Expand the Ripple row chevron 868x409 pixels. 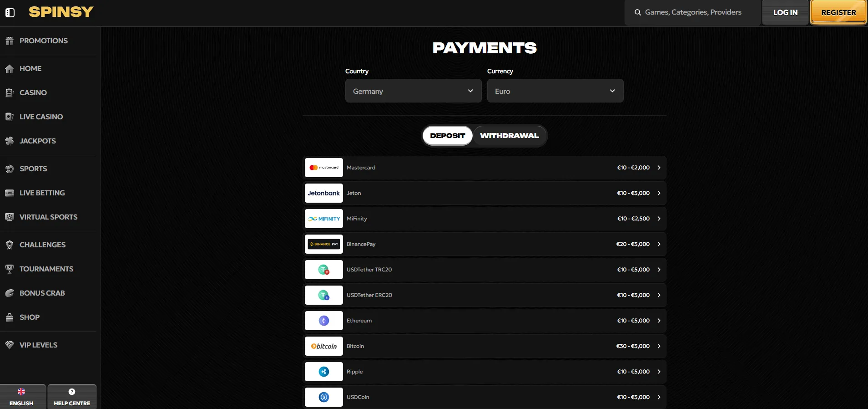coord(659,372)
